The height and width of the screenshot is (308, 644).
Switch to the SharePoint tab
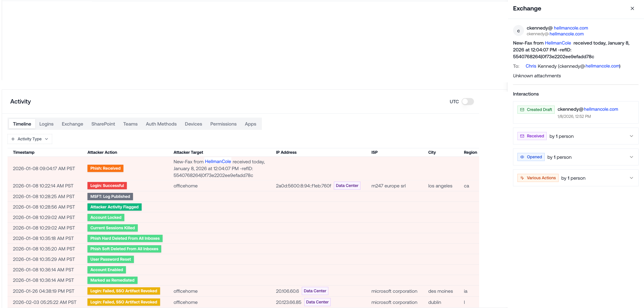coord(103,124)
